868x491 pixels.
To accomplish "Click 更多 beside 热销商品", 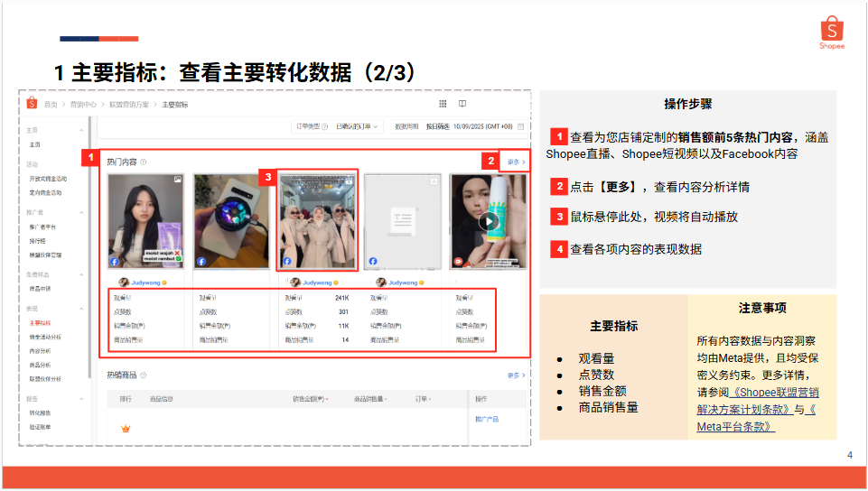I will (516, 375).
